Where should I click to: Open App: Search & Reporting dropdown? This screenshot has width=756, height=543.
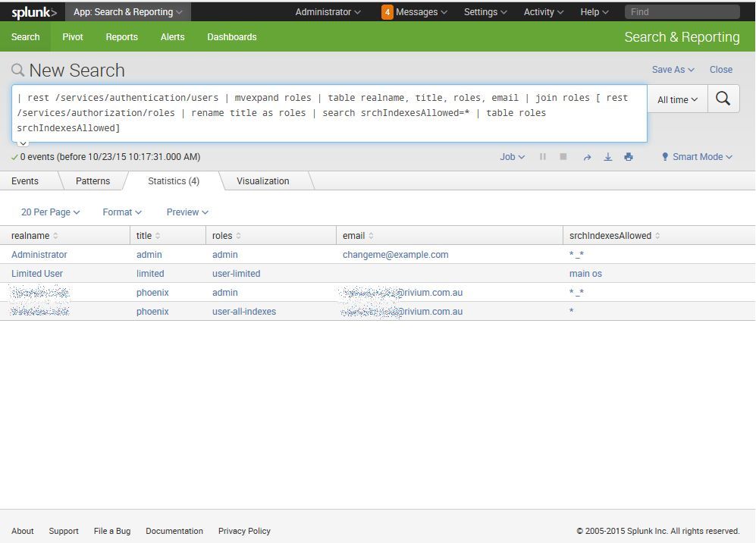coord(127,12)
